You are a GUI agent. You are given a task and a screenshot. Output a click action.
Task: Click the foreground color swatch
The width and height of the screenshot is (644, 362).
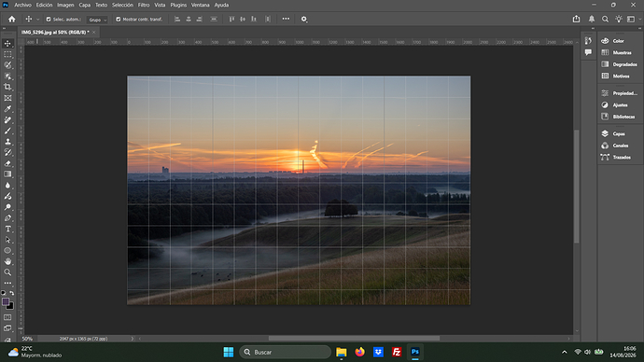click(5, 301)
